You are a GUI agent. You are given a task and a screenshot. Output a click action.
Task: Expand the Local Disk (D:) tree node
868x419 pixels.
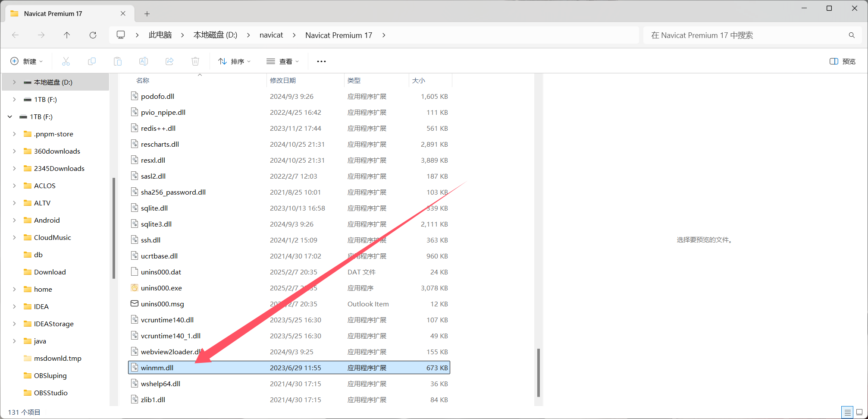(x=14, y=82)
